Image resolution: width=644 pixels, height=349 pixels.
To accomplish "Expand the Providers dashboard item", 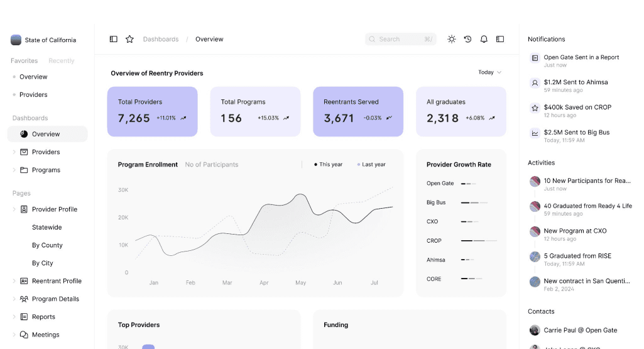I will 14,152.
